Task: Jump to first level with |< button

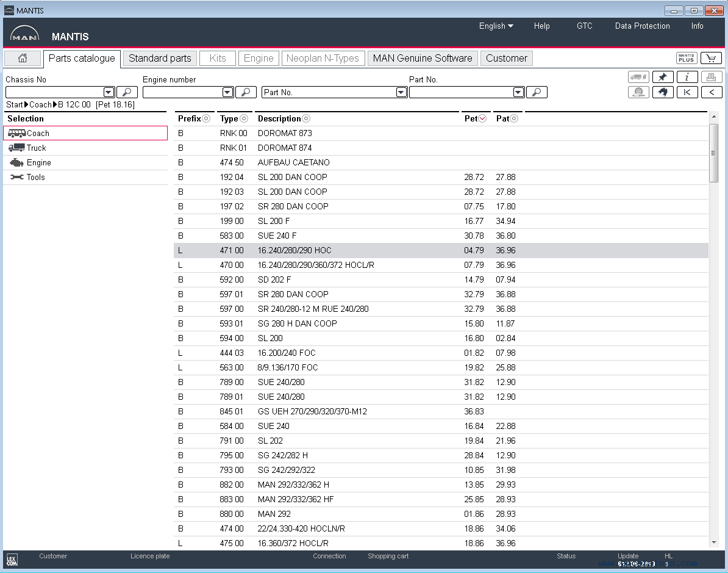Action: click(x=687, y=92)
